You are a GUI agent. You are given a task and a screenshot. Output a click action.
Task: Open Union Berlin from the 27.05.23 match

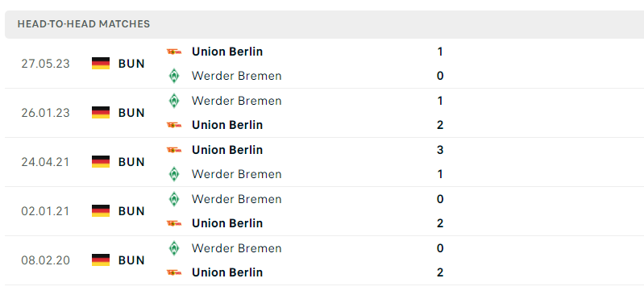[227, 52]
